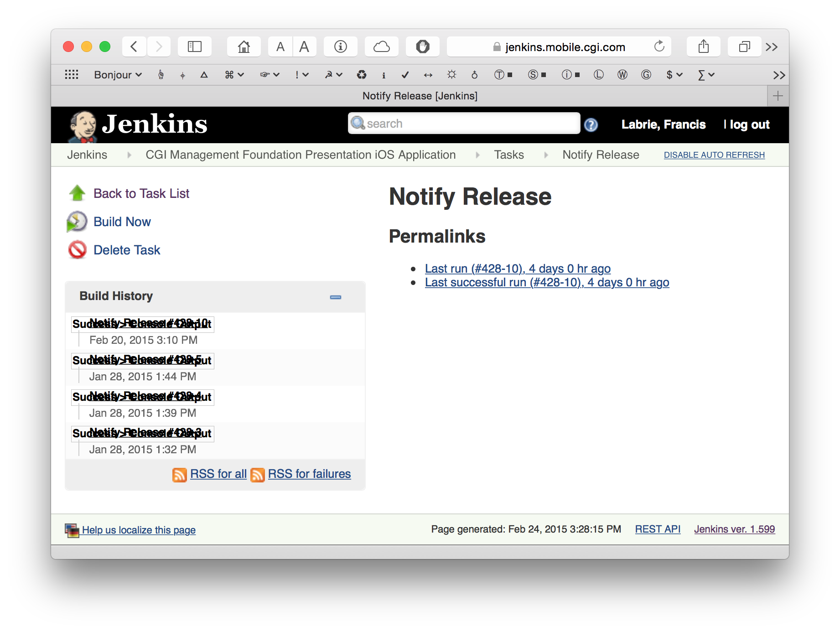
Task: Click the RSS for all feed icon
Action: (179, 475)
